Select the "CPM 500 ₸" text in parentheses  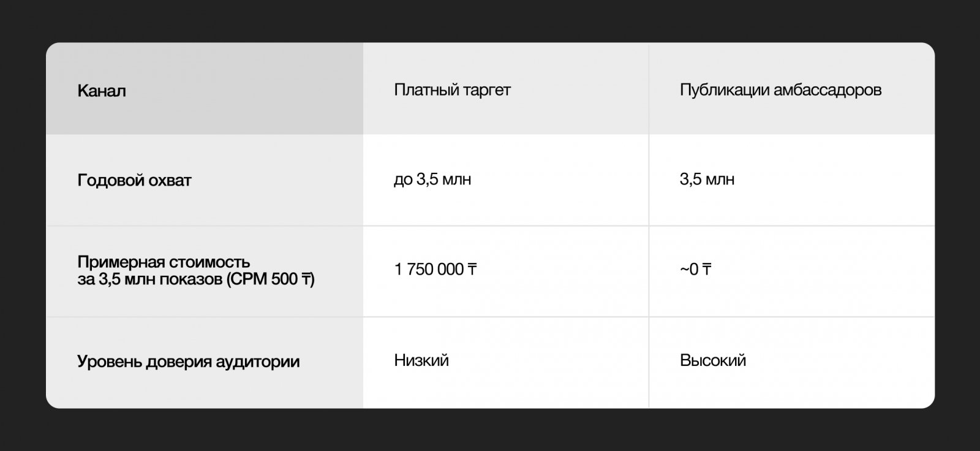pos(270,279)
